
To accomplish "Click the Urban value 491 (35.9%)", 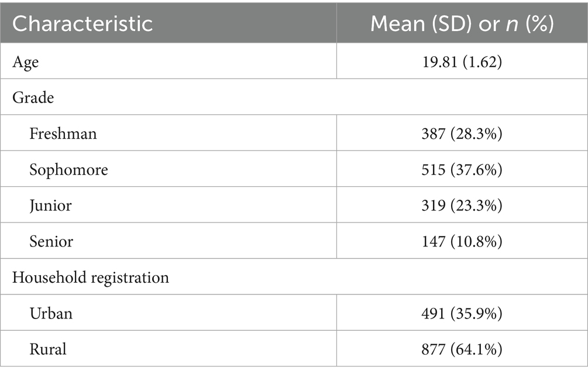I will pos(462,313).
